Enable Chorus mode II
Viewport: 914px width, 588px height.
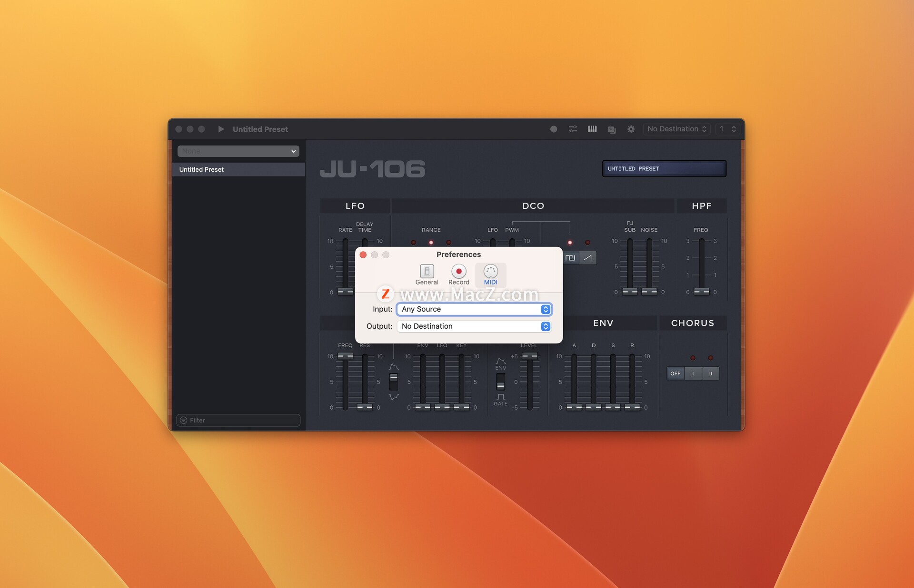pos(710,373)
